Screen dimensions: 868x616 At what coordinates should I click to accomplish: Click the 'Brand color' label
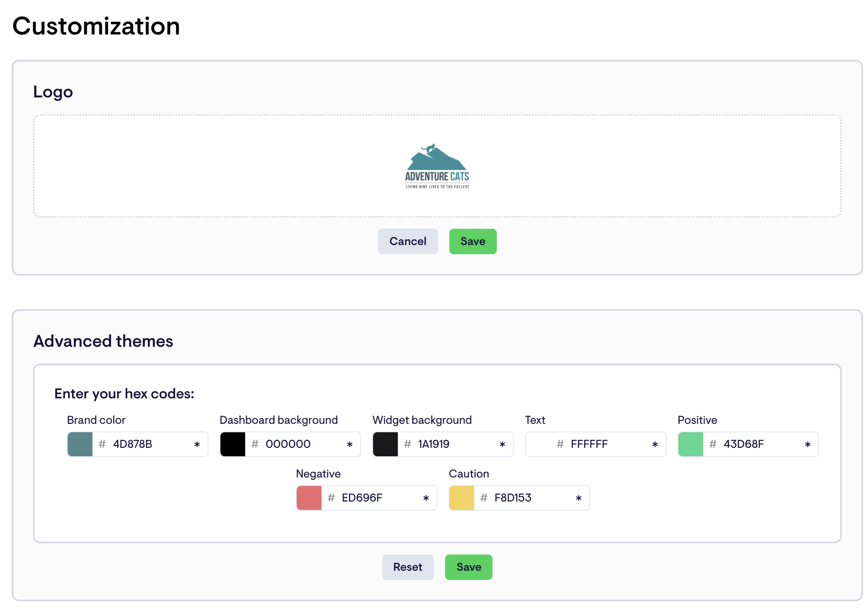(x=96, y=420)
